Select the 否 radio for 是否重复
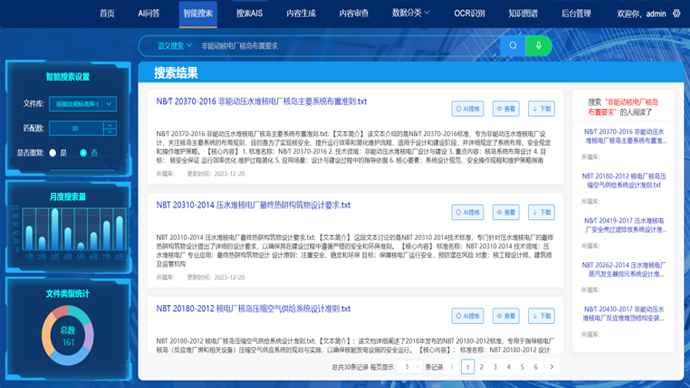 point(83,153)
